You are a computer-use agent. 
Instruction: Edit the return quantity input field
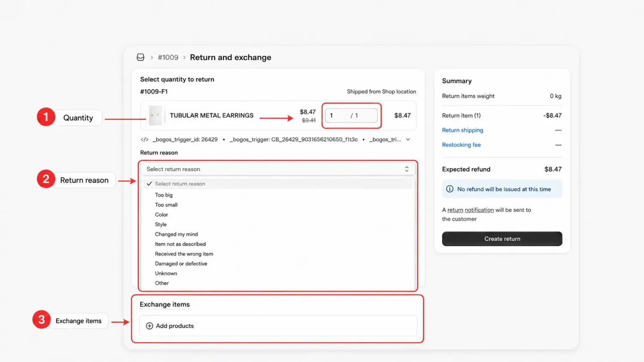[351, 115]
